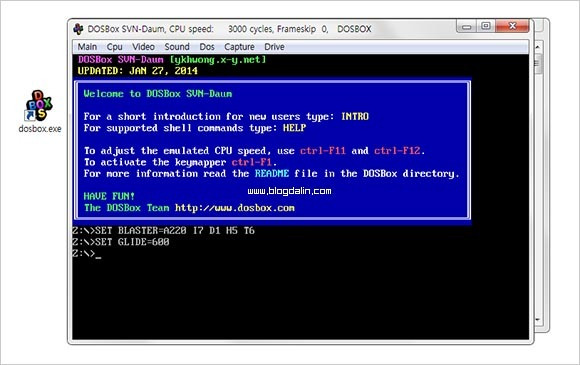The image size is (580, 365).
Task: Click the 'http://www.dosbox.com' text
Action: pos(235,208)
